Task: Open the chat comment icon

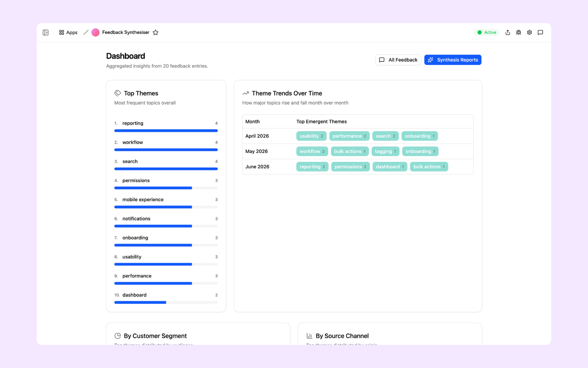Action: tap(540, 32)
